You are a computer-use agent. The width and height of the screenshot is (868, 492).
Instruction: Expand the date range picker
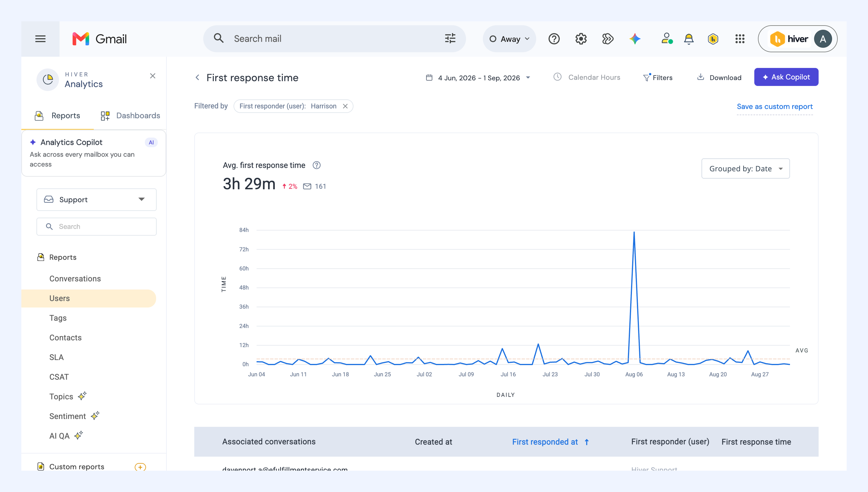(478, 78)
